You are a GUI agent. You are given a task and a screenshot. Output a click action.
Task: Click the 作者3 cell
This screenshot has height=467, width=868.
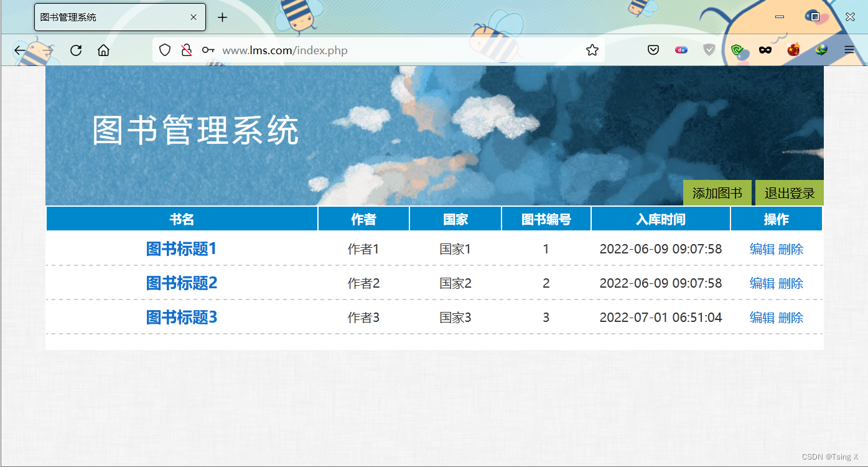pos(363,318)
